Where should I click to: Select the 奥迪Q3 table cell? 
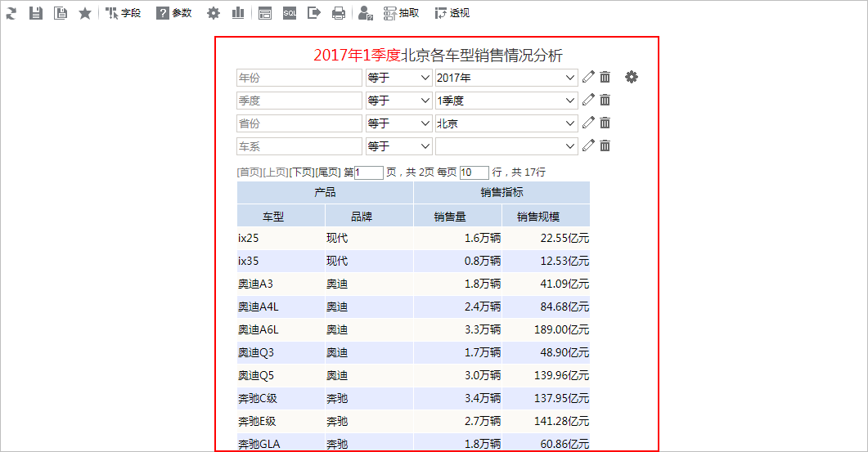281,352
